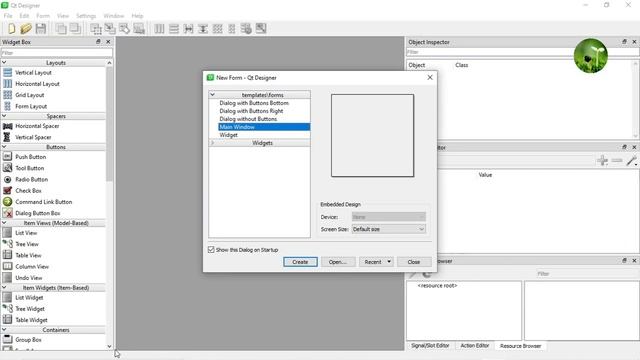
Task: Click the Create button
Action: coord(300,262)
